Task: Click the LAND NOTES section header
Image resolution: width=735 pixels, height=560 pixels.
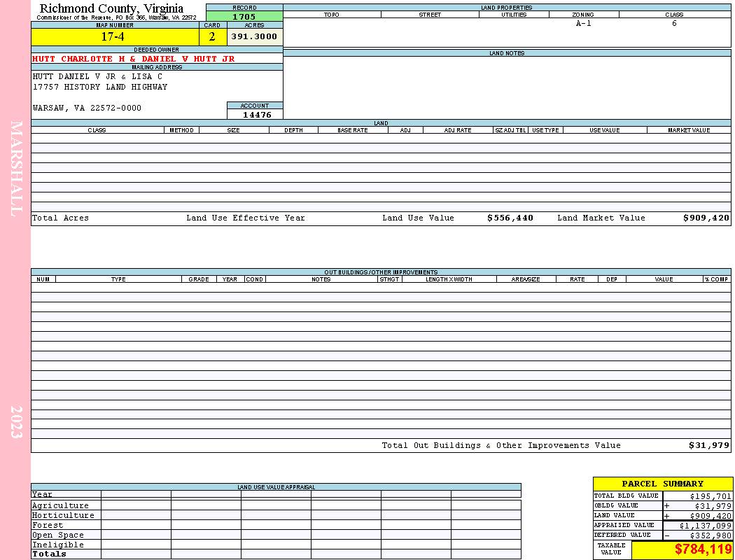Action: tap(507, 53)
